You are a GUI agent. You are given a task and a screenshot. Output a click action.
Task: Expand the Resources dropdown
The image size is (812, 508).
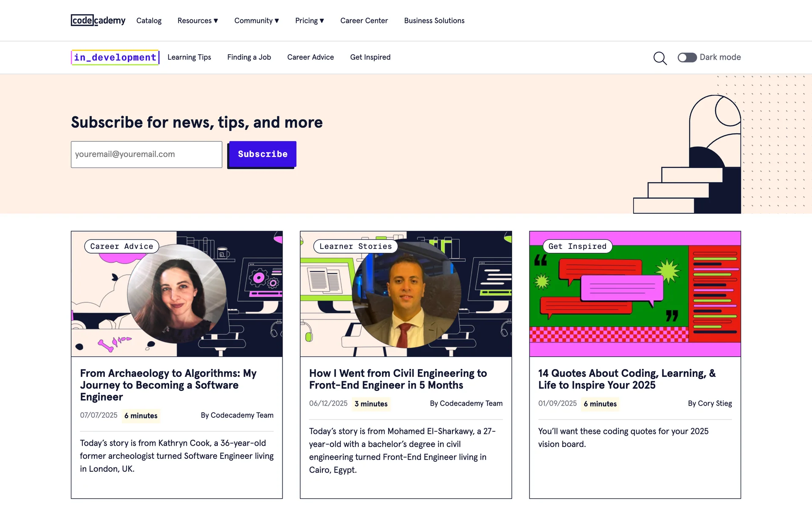pos(198,20)
